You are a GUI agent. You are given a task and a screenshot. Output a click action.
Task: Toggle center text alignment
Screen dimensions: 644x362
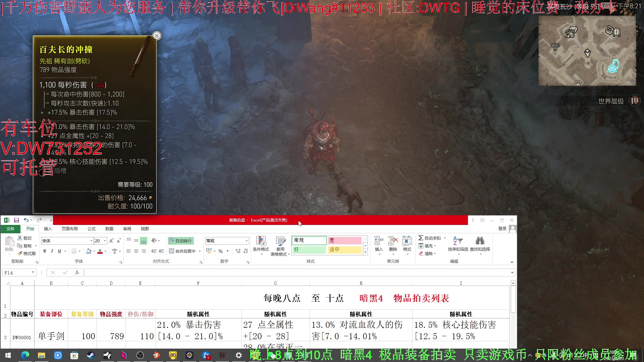coord(136,251)
